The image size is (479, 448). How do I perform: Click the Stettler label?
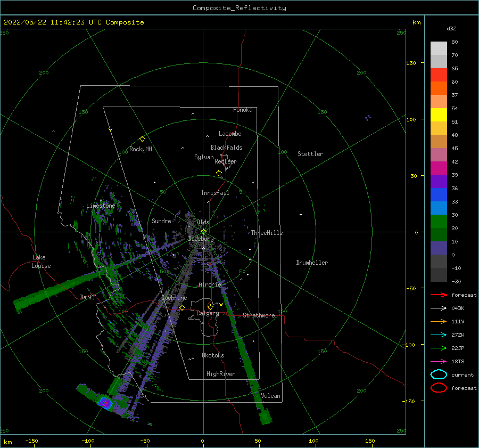310,154
